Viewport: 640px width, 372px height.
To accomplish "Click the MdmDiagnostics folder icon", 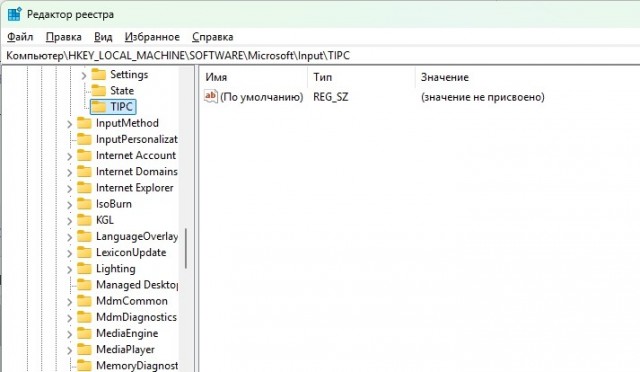I will point(84,317).
